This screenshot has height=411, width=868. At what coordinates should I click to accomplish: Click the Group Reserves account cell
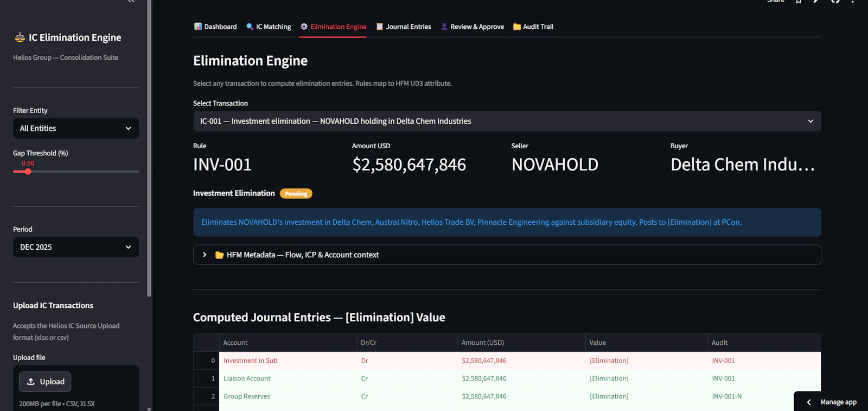(288, 396)
